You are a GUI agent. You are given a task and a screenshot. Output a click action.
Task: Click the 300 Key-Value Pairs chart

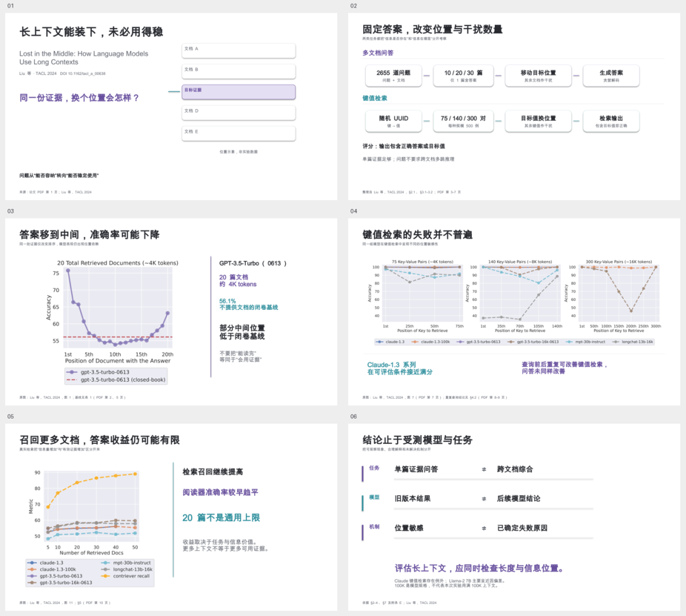point(618,296)
